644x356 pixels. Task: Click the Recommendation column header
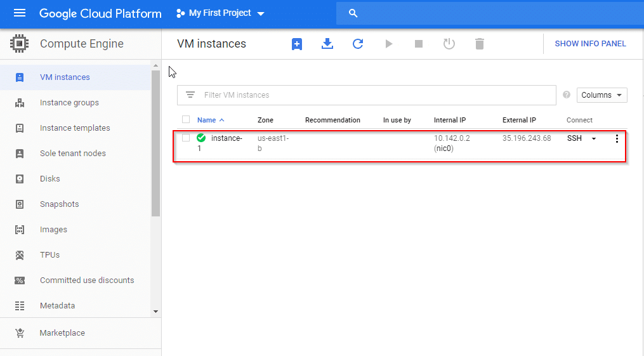[x=332, y=120]
